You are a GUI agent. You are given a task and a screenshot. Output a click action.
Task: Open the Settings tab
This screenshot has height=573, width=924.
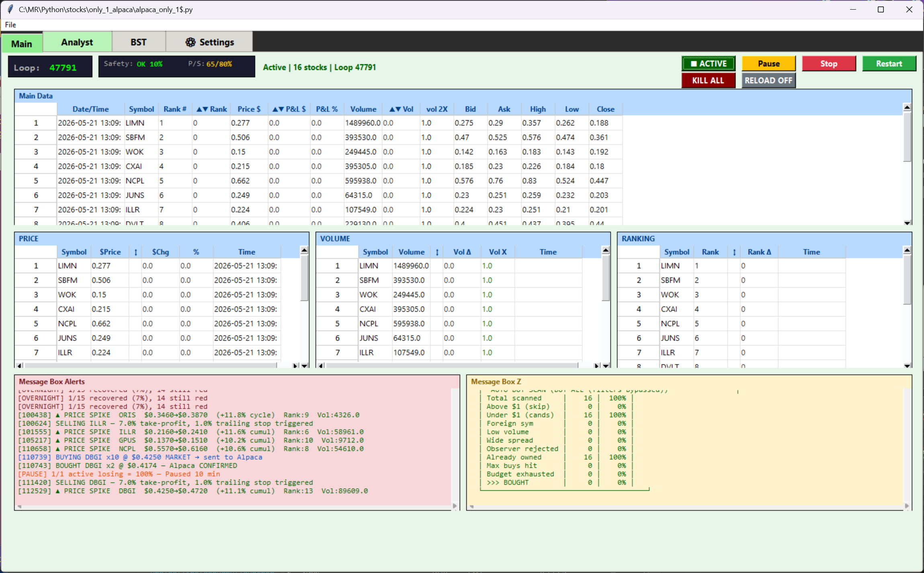209,42
